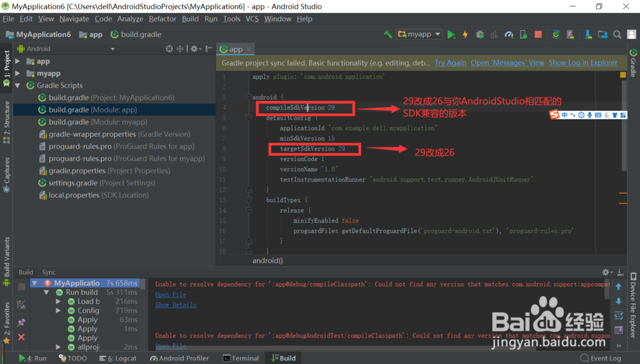Click the build.gradle breadcrumb
640x364 pixels.
(x=136, y=35)
